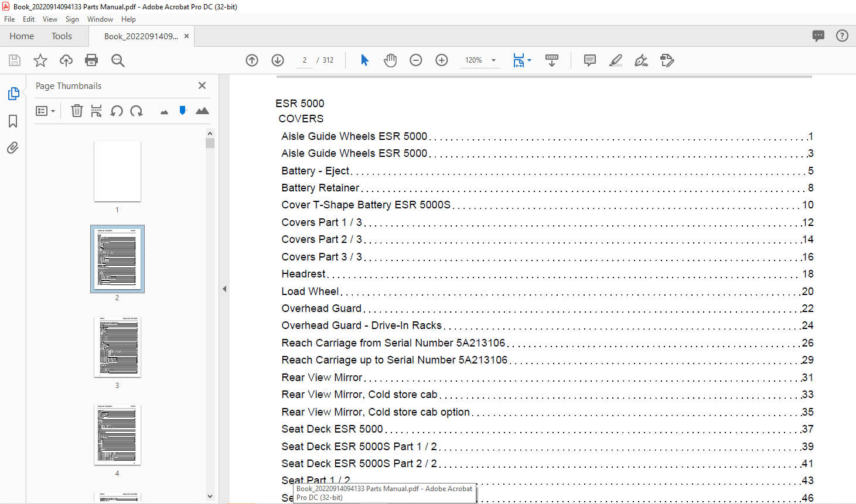Open the Seat Deck ESR 5000 entry

[547, 429]
